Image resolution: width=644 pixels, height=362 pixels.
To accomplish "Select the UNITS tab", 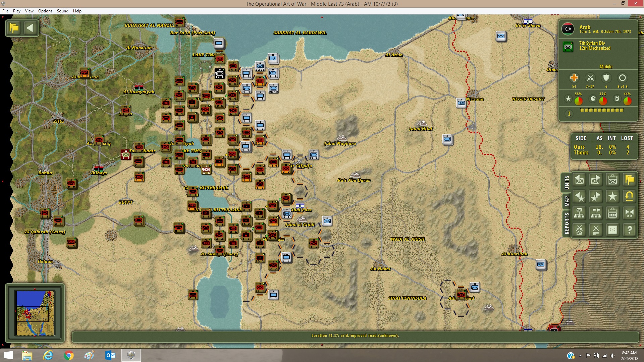I will (567, 183).
